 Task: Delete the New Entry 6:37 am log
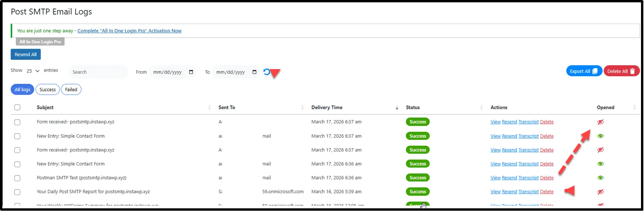(547, 136)
